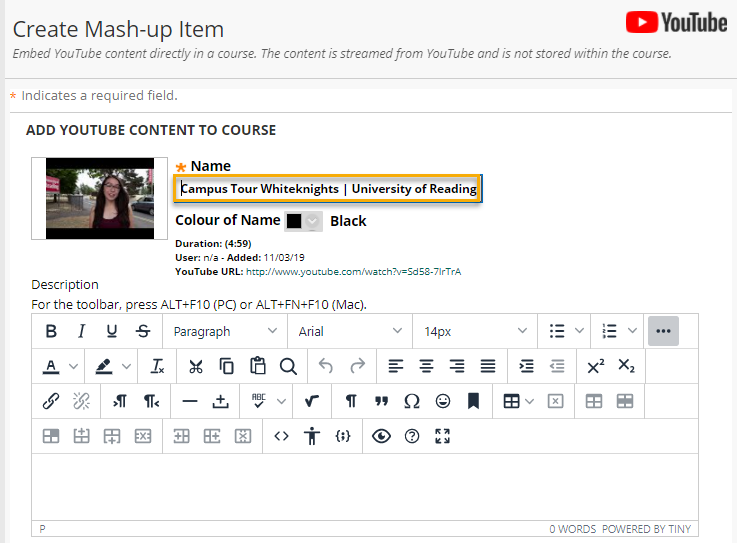Open find and replace search
Viewport: 737px width, 543px height.
tap(288, 366)
